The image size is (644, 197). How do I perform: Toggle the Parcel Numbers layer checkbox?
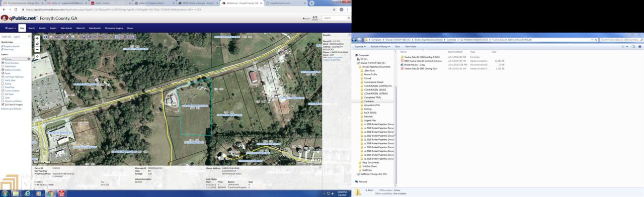click(3, 63)
